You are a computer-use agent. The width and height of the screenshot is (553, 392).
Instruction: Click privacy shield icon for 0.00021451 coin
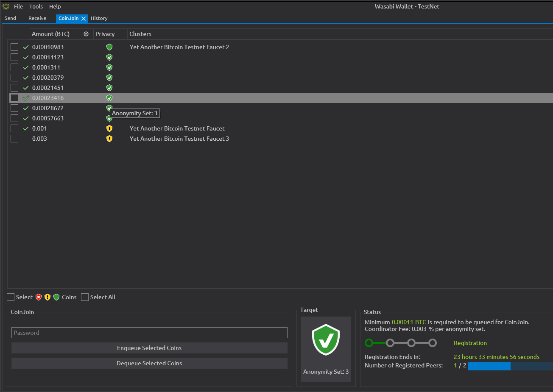[109, 88]
